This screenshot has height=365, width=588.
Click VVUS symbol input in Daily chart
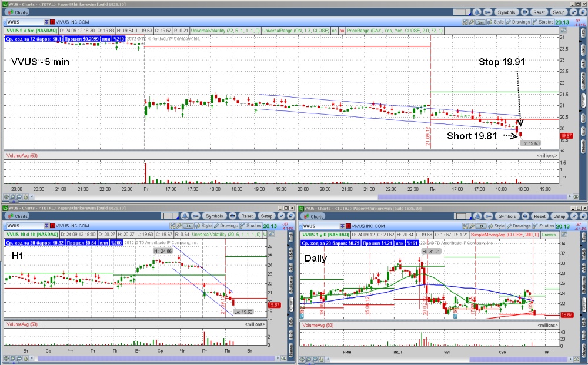320,226
